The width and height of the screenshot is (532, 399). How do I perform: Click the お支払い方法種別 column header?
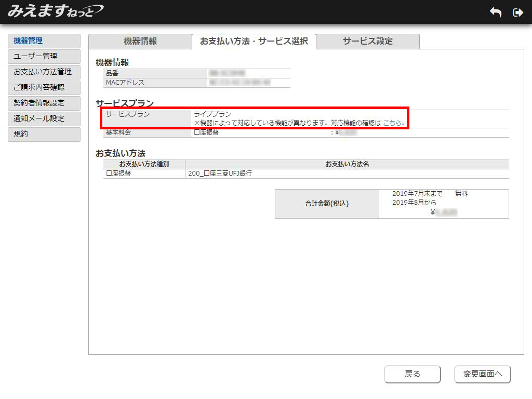144,164
